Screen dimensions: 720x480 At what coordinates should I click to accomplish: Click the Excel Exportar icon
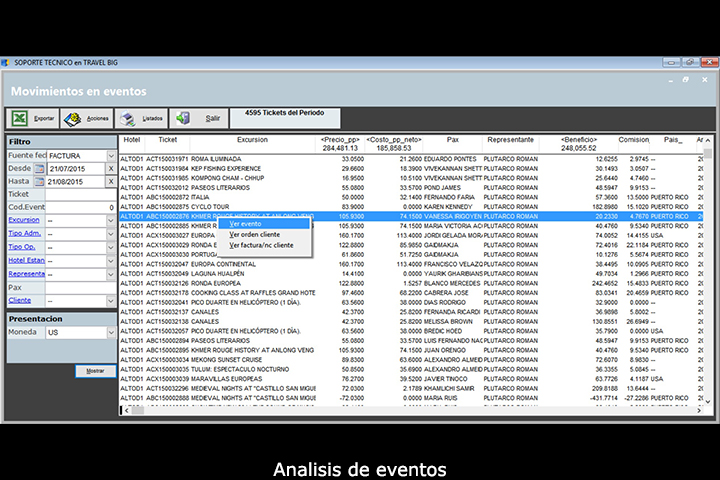click(21, 118)
